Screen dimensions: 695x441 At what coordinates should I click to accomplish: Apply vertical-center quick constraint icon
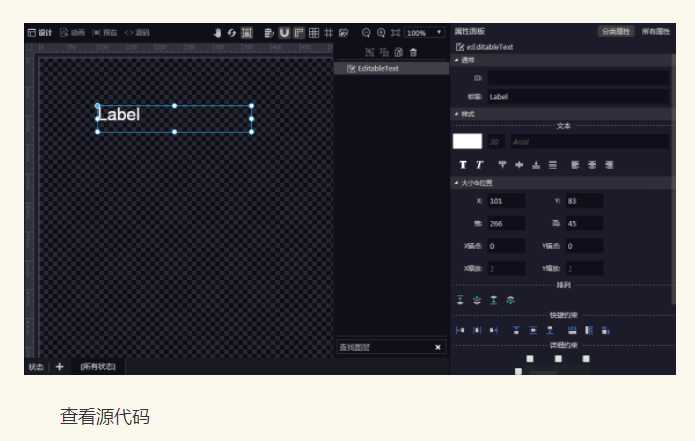(x=533, y=330)
